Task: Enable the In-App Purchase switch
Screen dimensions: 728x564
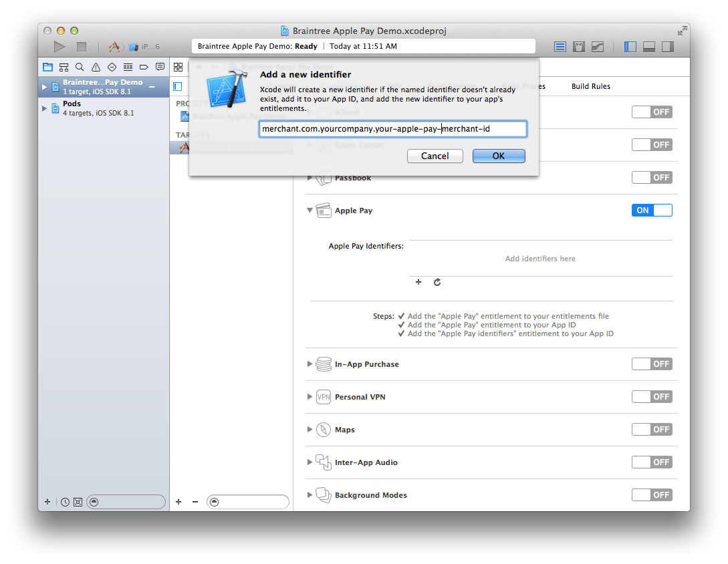Action: (651, 364)
